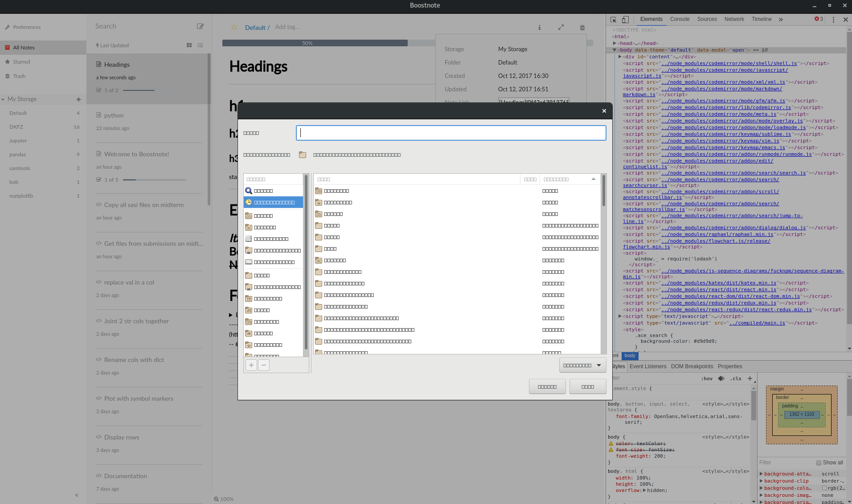Click the left cancel button in file dialog
The width and height of the screenshot is (852, 504).
(x=547, y=386)
